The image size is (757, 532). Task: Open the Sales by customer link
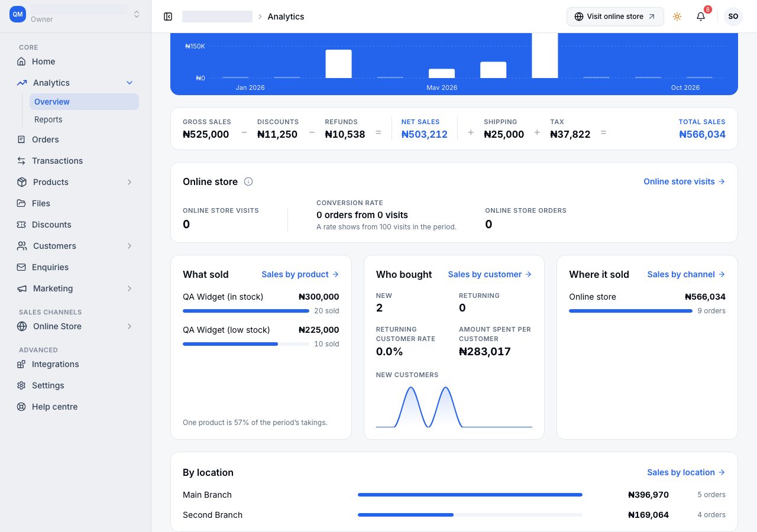[x=490, y=274]
